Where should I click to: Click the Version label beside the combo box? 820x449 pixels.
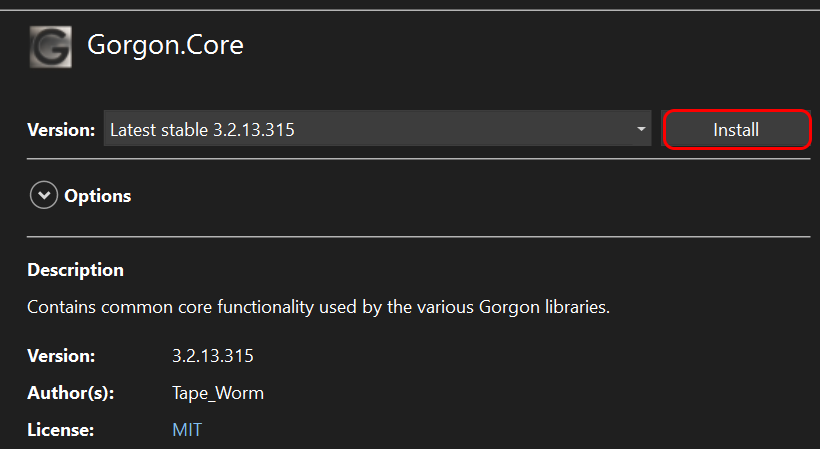click(x=61, y=130)
